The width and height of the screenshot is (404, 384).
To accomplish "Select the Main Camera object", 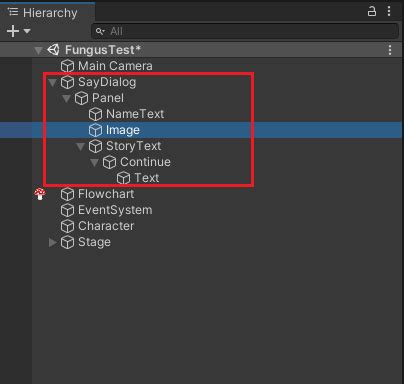I will click(x=115, y=66).
